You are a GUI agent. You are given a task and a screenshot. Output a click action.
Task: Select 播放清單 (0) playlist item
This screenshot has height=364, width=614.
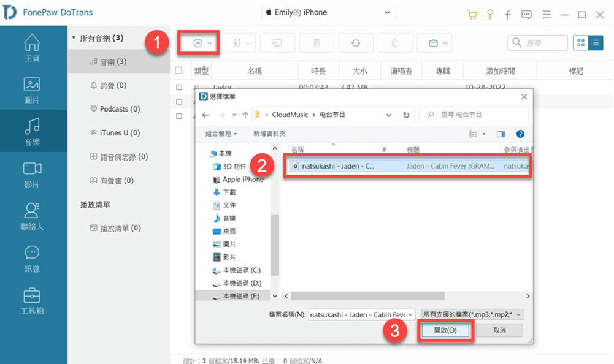click(x=118, y=228)
